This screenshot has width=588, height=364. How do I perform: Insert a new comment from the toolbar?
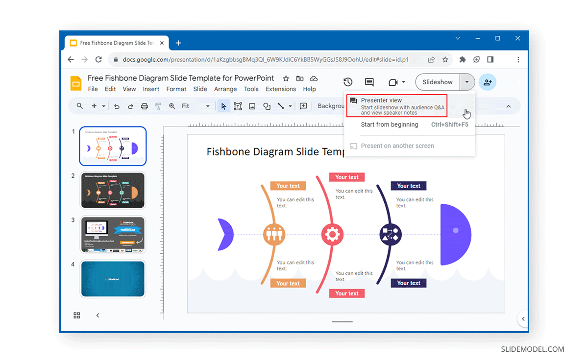pos(303,106)
